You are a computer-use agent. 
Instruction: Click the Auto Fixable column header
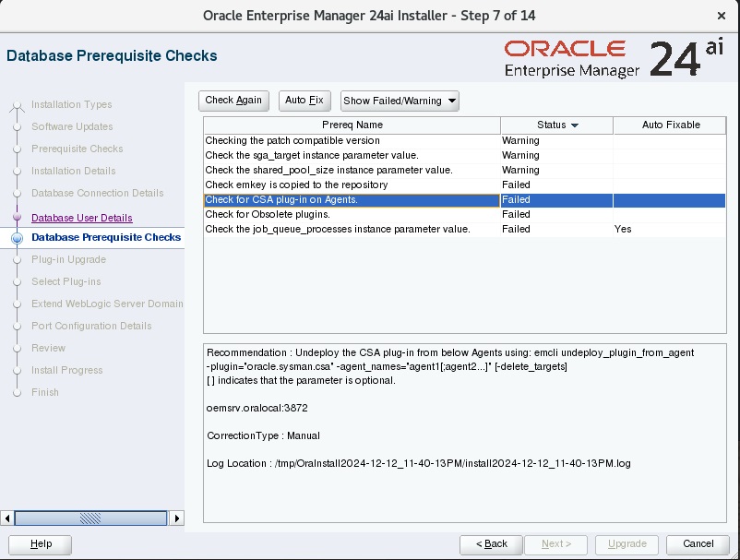tap(670, 125)
